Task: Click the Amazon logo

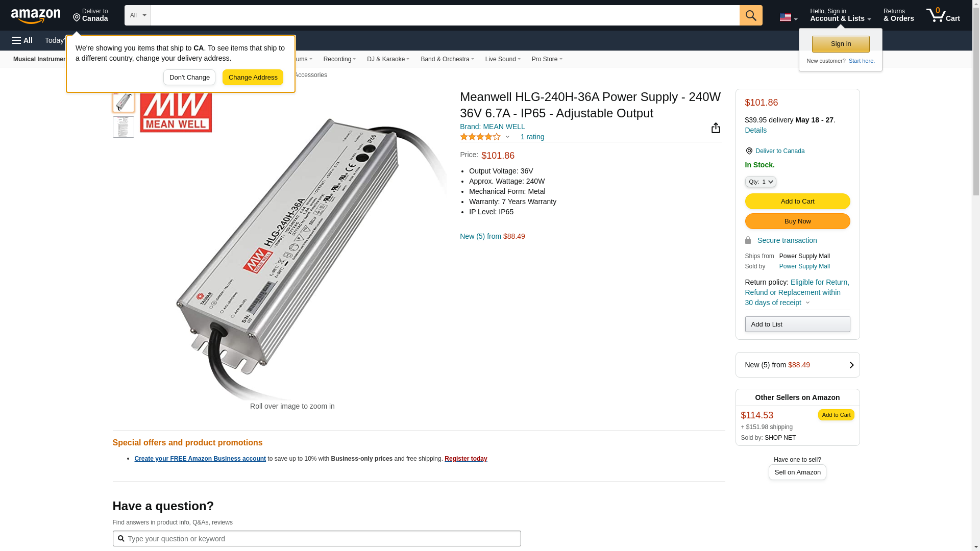Action: [x=36, y=16]
